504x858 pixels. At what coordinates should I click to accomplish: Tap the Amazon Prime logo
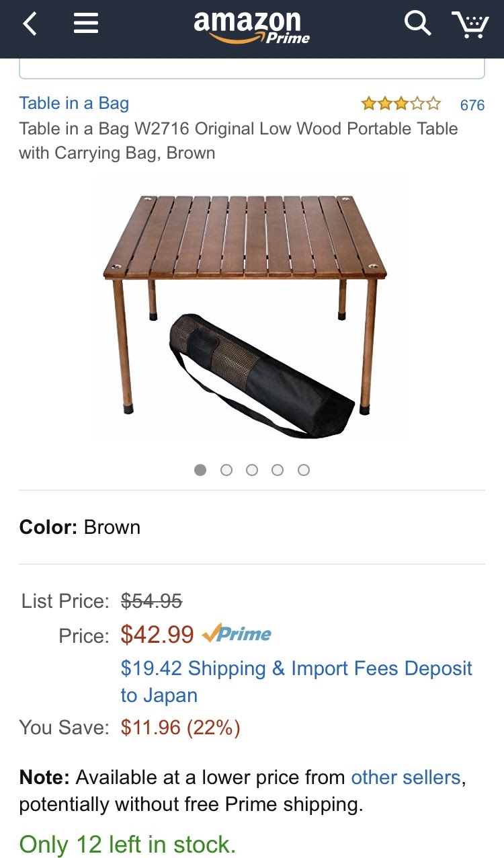[251, 27]
